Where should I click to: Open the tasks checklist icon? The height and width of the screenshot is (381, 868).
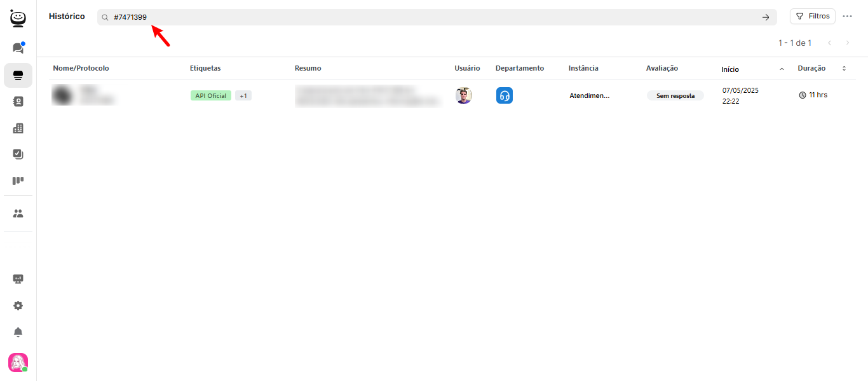click(x=18, y=154)
